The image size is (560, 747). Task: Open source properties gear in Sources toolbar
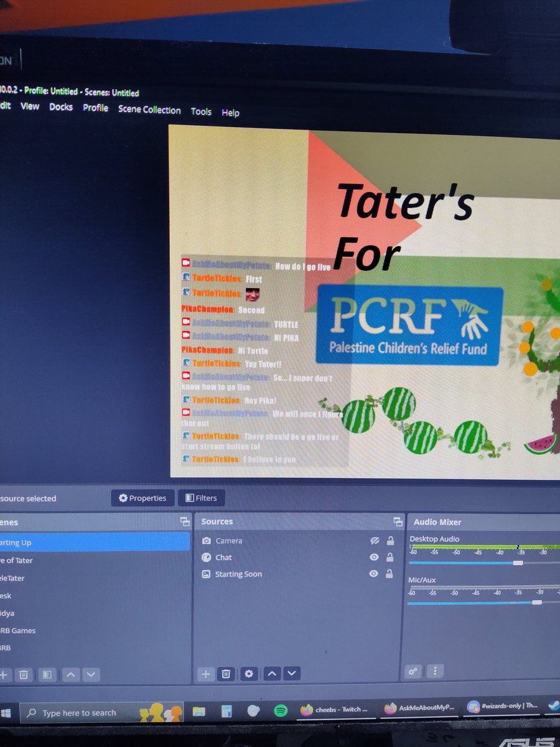click(249, 674)
